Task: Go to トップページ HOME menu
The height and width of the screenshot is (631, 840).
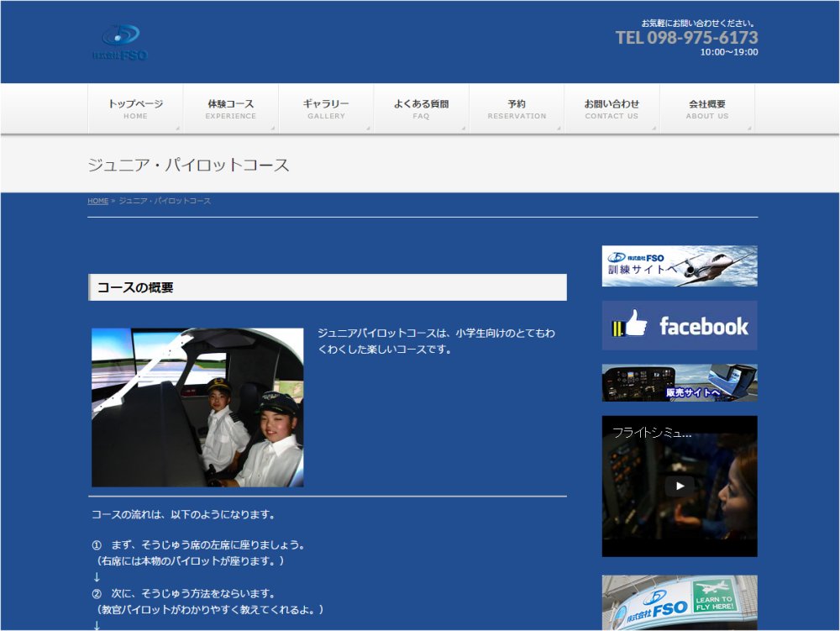Action: [135, 109]
